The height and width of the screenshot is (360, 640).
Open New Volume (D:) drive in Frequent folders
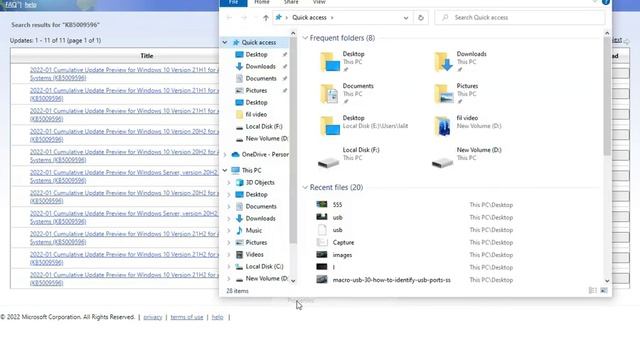467,158
